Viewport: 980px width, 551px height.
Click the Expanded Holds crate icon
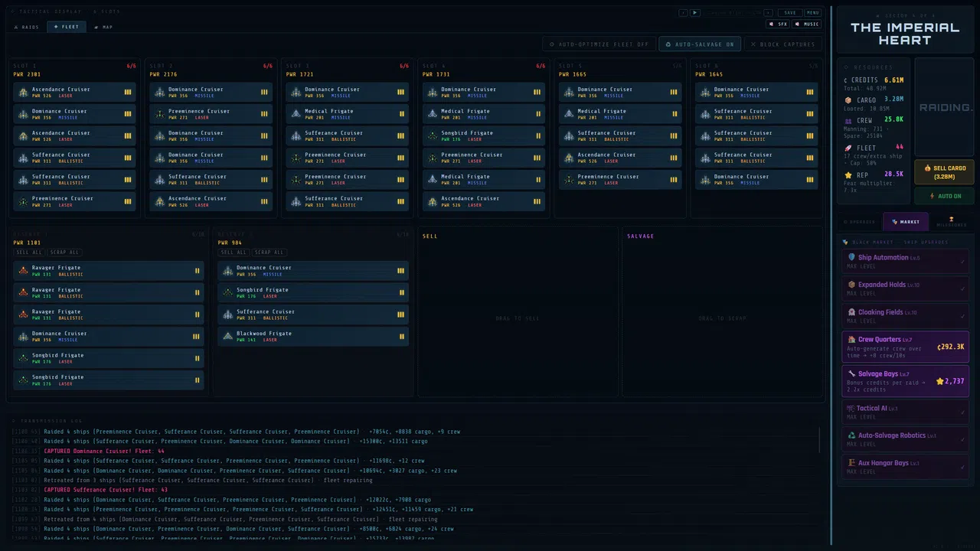[852, 285]
